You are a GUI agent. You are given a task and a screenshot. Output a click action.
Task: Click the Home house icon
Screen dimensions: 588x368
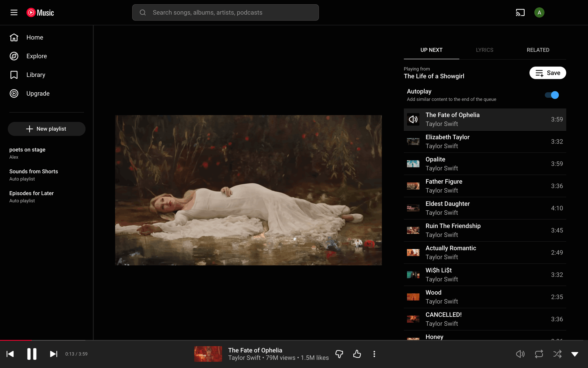14,37
